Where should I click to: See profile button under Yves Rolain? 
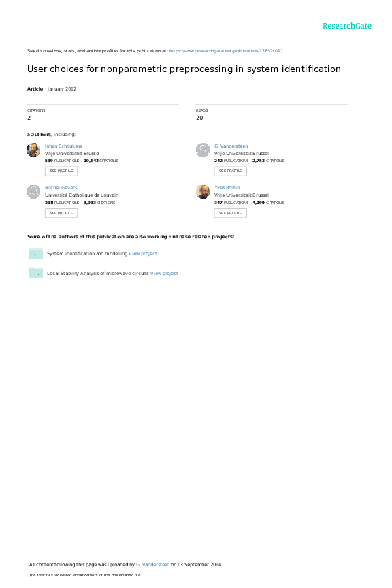point(230,213)
